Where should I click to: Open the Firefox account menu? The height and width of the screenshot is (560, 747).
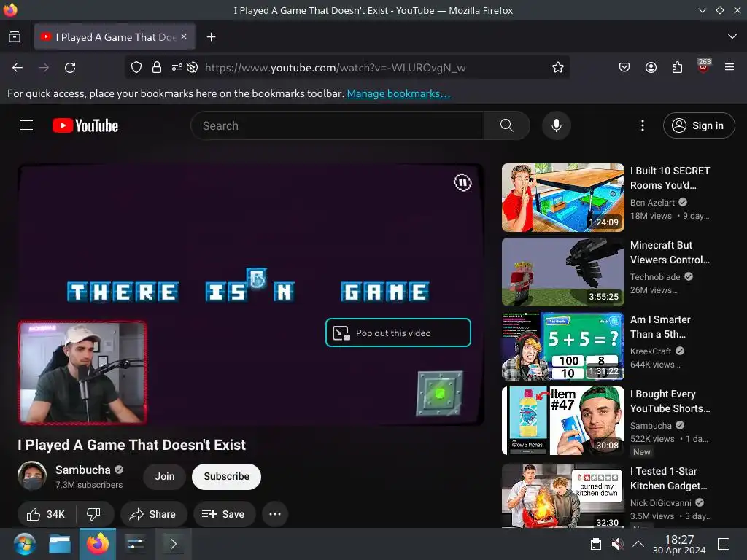pos(651,68)
